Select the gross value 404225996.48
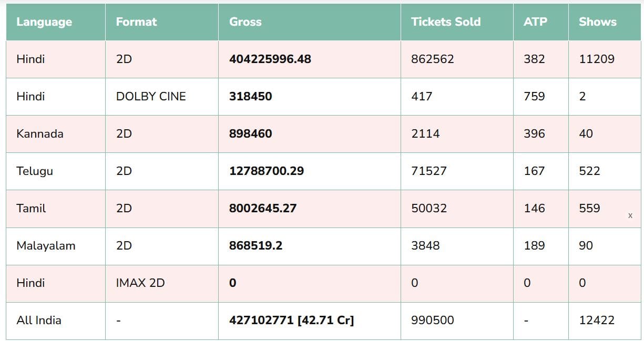644x341 pixels. coord(270,59)
